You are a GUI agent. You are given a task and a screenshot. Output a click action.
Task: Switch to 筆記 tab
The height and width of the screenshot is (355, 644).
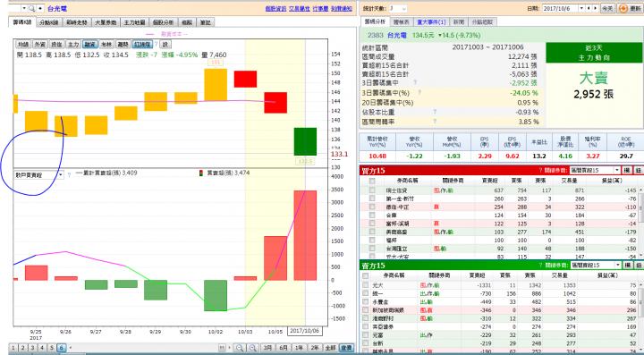click(x=206, y=22)
